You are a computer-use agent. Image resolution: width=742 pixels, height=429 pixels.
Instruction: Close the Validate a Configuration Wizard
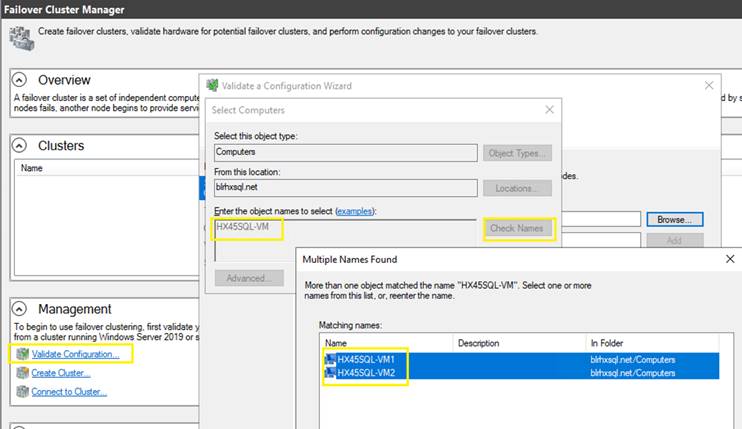[x=709, y=85]
